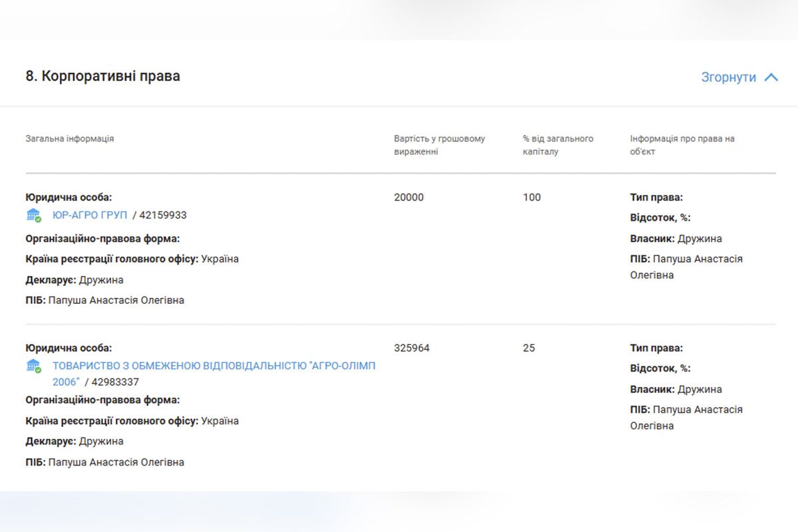Screen dimensions: 798x532
Task: Click Власник: Дружина in the АГРО-ОЛІМП row
Action: pos(676,389)
